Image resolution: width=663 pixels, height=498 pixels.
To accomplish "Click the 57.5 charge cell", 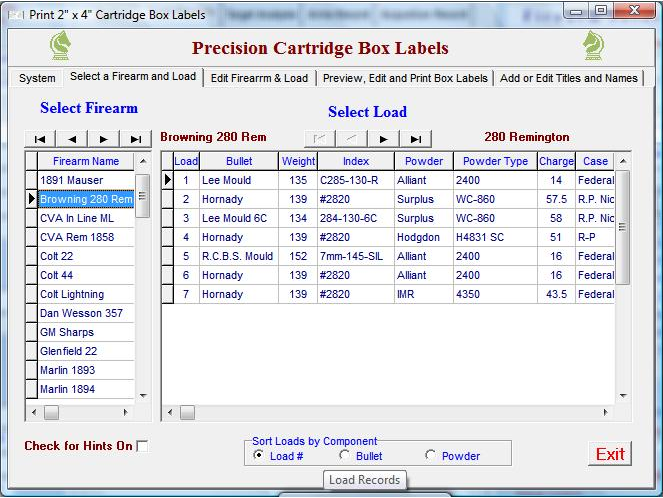I will point(556,199).
